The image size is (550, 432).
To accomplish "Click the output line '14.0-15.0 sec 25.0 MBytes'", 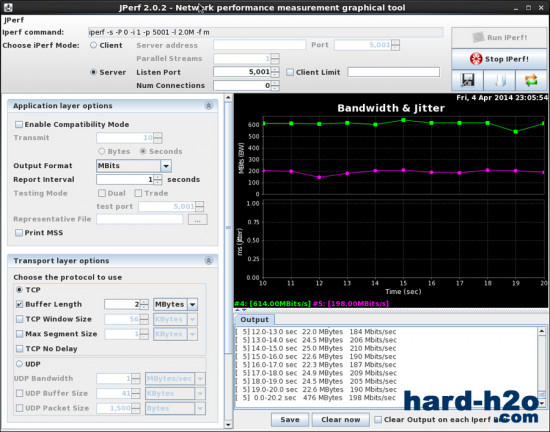I will [x=316, y=348].
